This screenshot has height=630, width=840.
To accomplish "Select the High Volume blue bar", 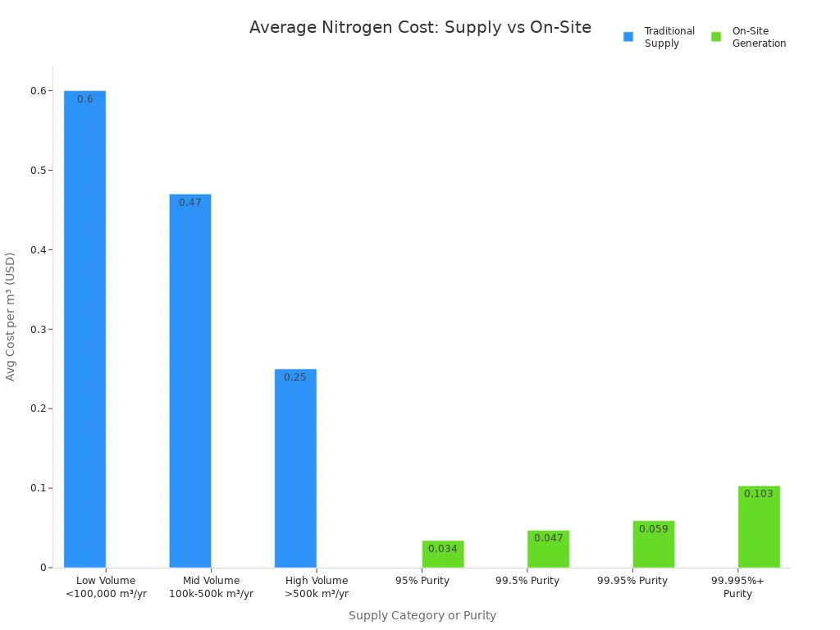I will (294, 468).
